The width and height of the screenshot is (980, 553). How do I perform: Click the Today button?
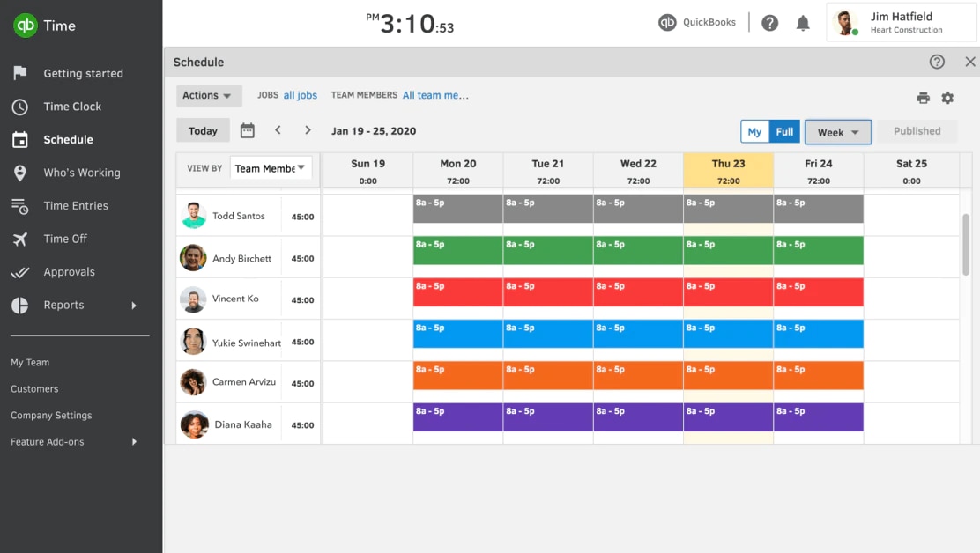pyautogui.click(x=203, y=130)
